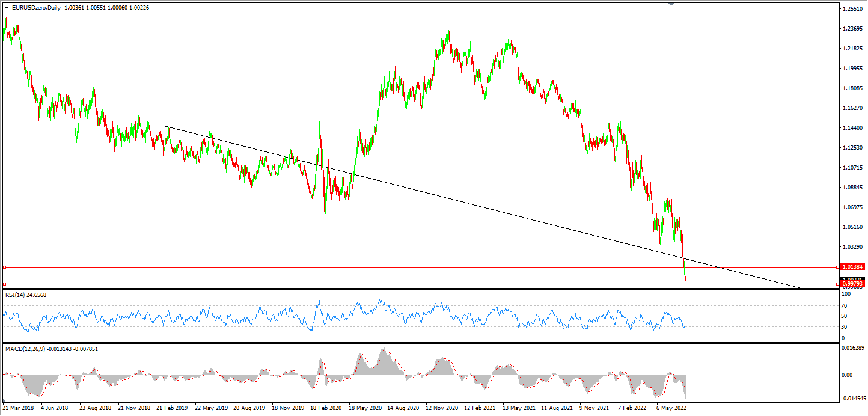
Task: Click the 14 Aug 2020 date label
Action: pos(403,408)
